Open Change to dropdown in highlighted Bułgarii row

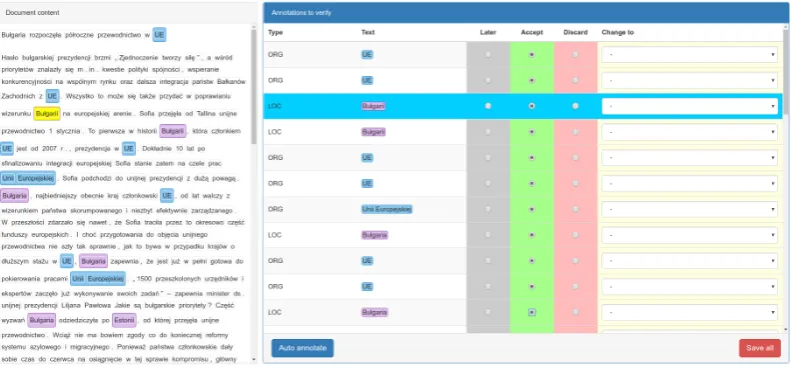(x=690, y=106)
